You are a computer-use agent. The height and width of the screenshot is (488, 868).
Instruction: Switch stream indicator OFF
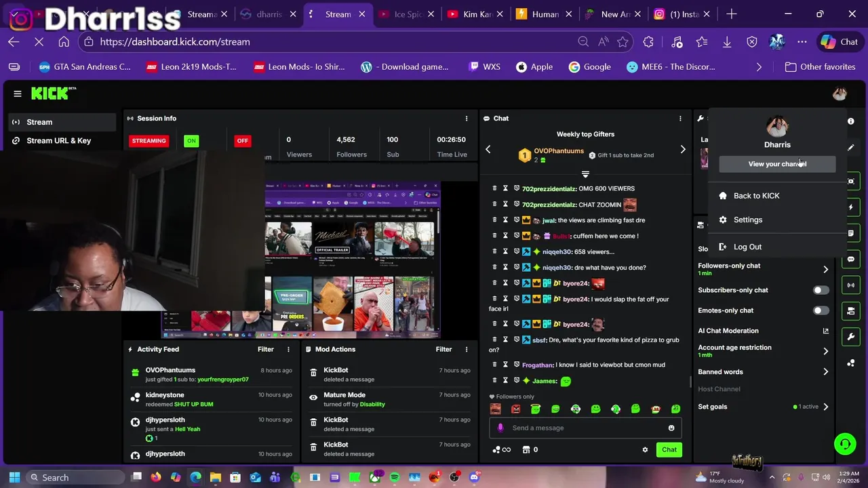coord(242,140)
